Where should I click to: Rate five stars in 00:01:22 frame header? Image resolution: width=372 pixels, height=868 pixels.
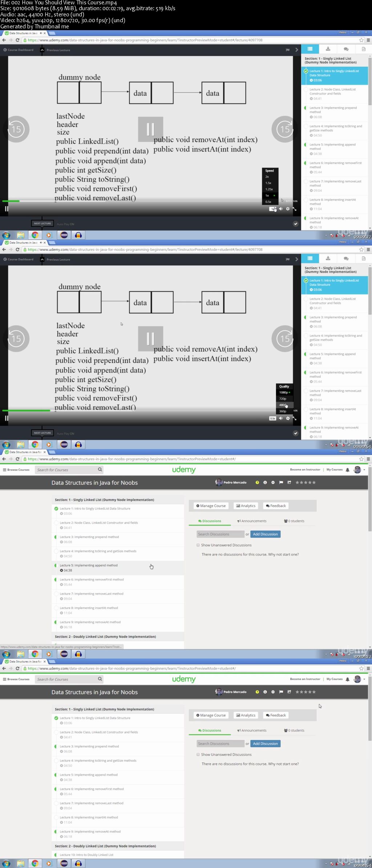(x=314, y=483)
